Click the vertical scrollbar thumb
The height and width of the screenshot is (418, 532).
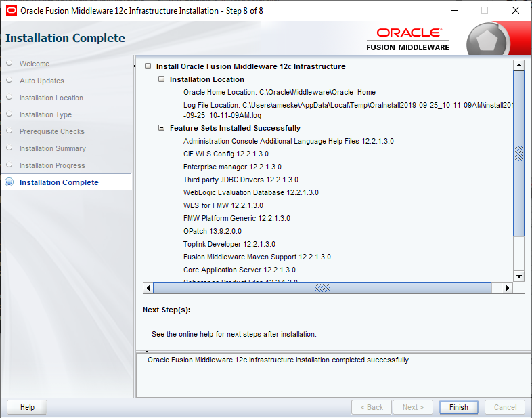(518, 153)
